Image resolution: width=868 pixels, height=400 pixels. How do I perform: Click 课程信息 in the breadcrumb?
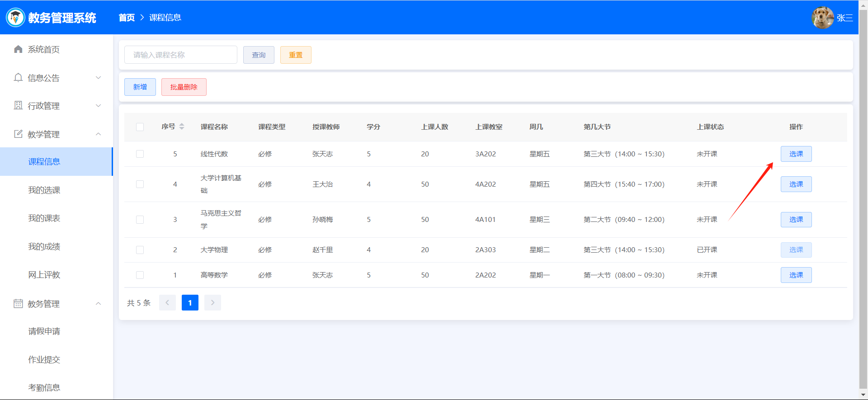[165, 18]
